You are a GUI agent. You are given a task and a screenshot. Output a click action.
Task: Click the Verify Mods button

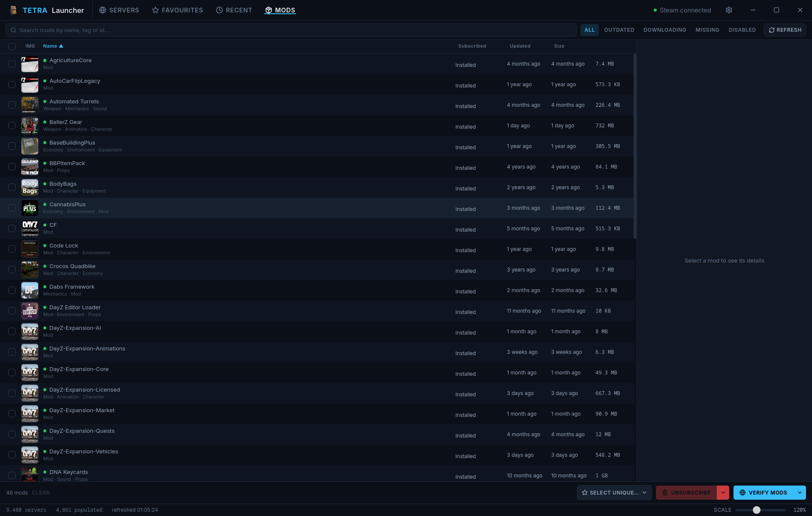764,493
